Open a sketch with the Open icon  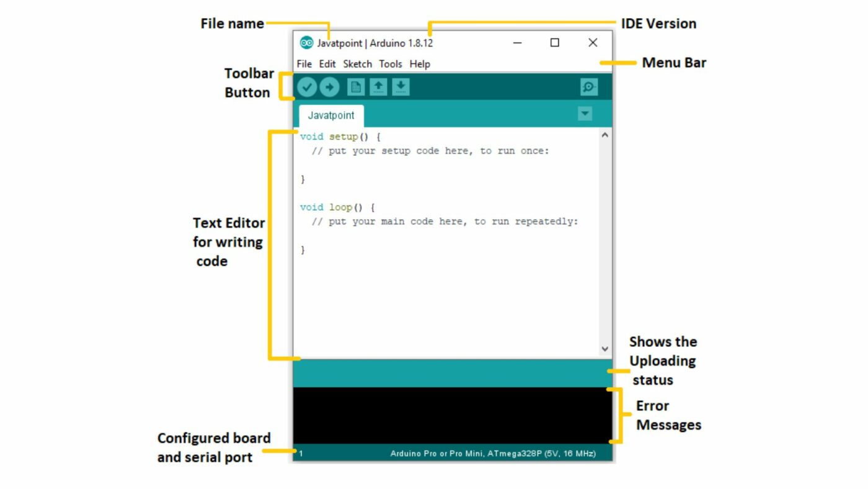tap(378, 87)
